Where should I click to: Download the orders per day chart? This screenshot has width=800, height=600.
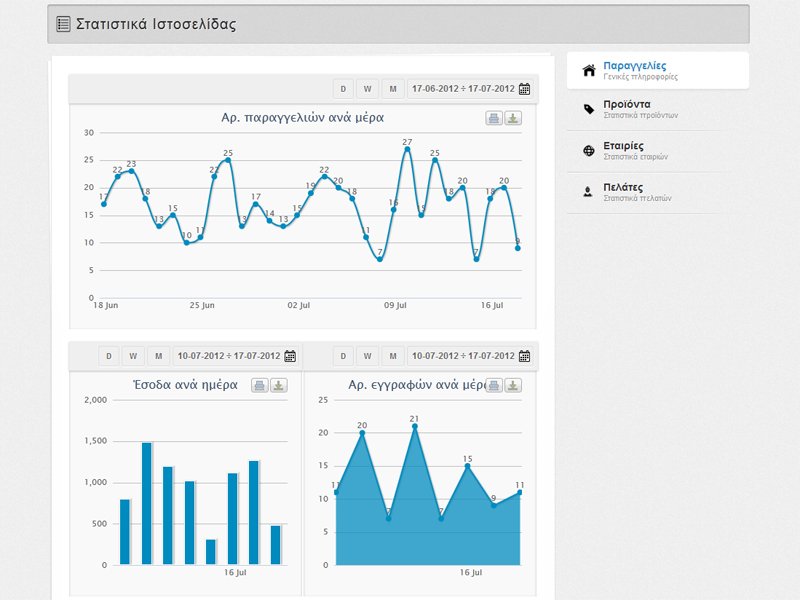coord(513,118)
